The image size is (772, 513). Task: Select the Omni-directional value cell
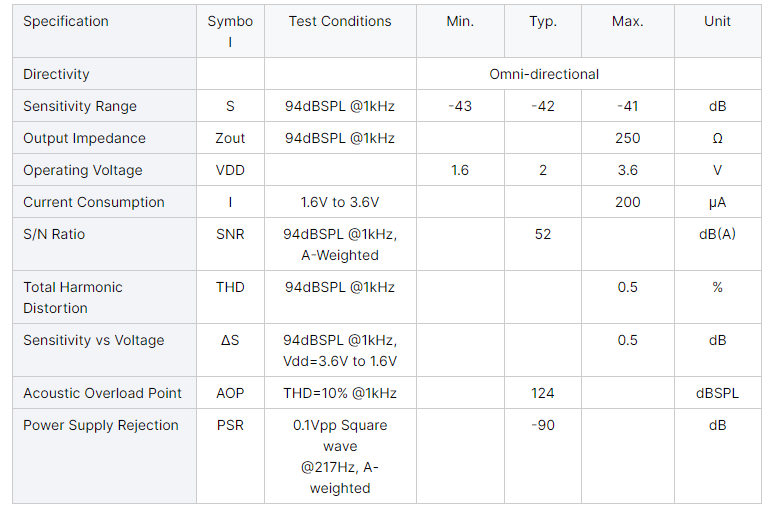pyautogui.click(x=544, y=74)
